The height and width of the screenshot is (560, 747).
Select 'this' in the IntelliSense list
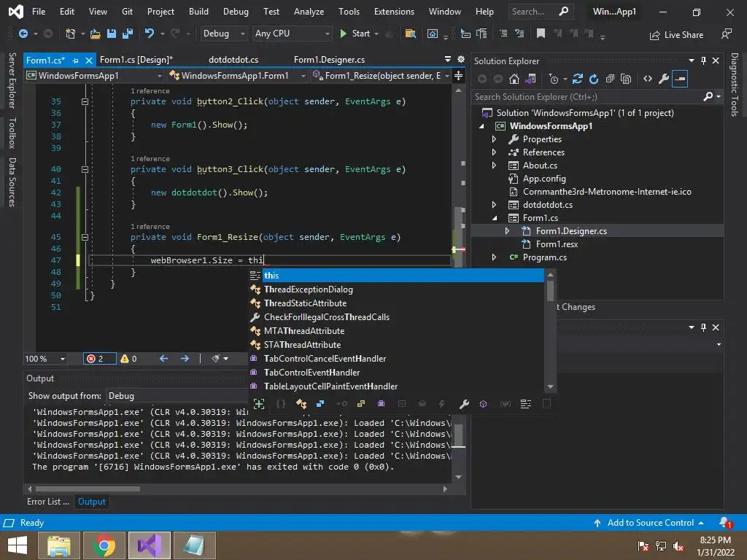(x=396, y=275)
